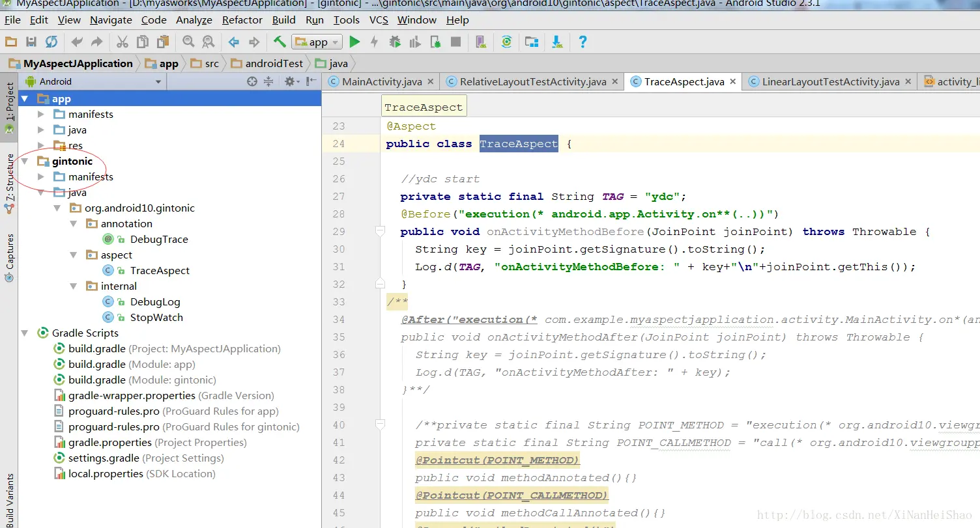This screenshot has width=980, height=528.
Task: Toggle the Build Variants side panel
Action: coord(10,499)
